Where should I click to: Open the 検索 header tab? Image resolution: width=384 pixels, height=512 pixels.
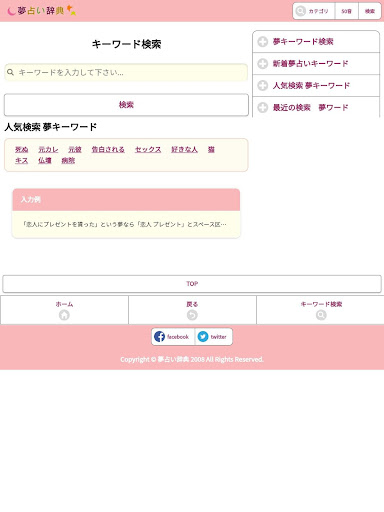(x=370, y=11)
